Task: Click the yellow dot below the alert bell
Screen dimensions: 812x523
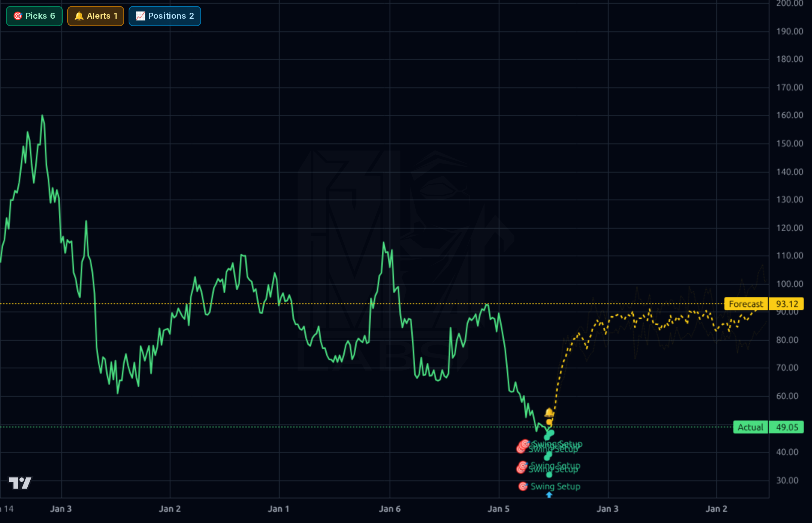Action: pyautogui.click(x=549, y=422)
